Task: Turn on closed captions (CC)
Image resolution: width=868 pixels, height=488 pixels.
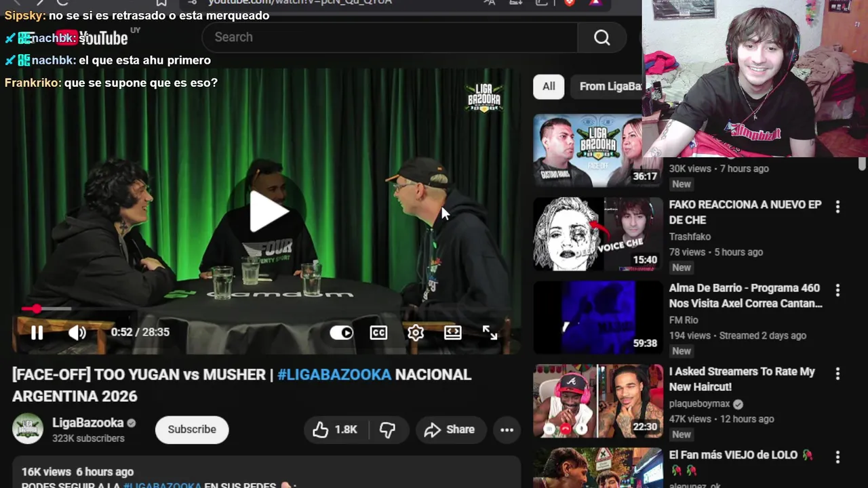Action: click(378, 332)
